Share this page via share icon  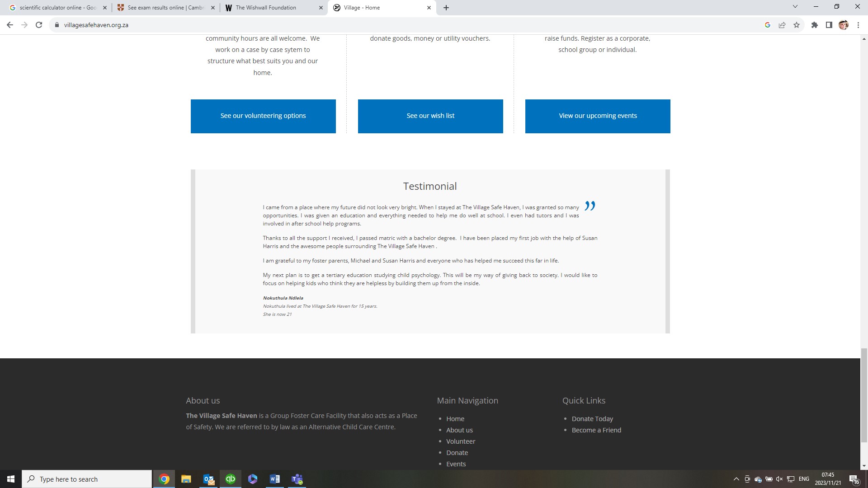tap(782, 25)
